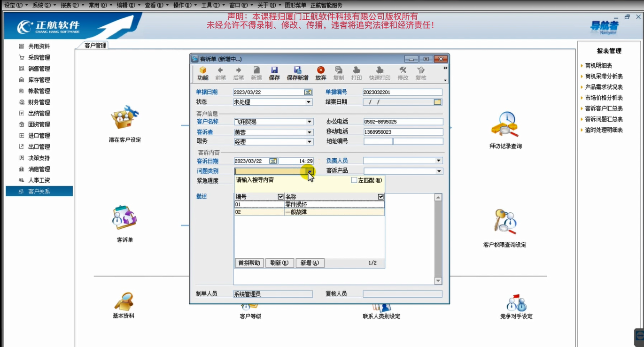Open the 客户名称 dropdown
Viewport: 644px width, 347px height.
(310, 122)
